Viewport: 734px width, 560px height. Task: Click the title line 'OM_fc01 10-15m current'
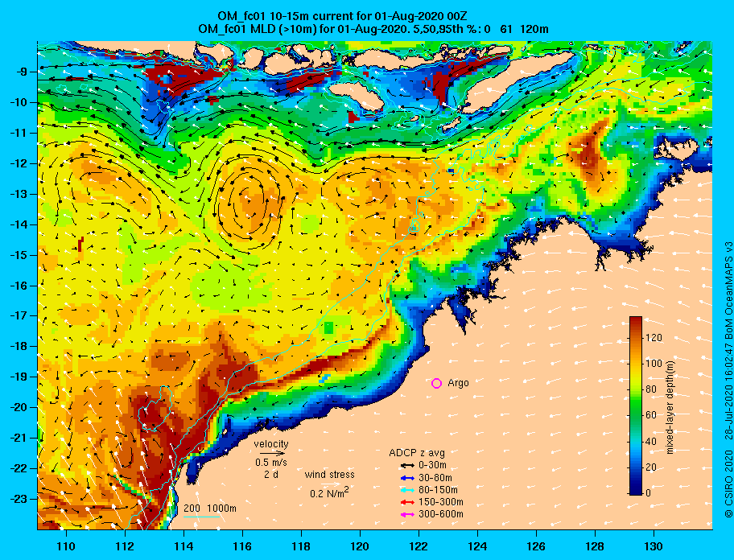coord(342,16)
